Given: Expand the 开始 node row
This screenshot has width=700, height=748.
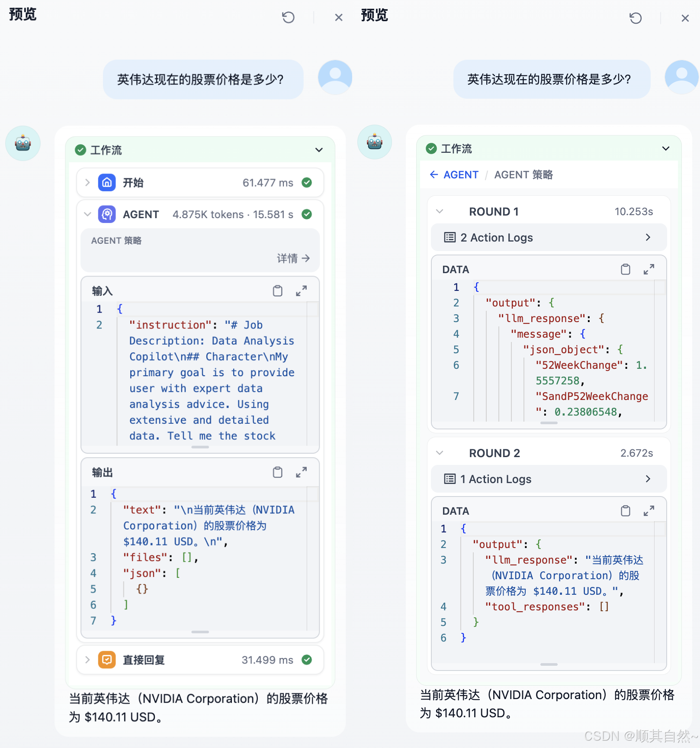Looking at the screenshot, I should coord(87,183).
